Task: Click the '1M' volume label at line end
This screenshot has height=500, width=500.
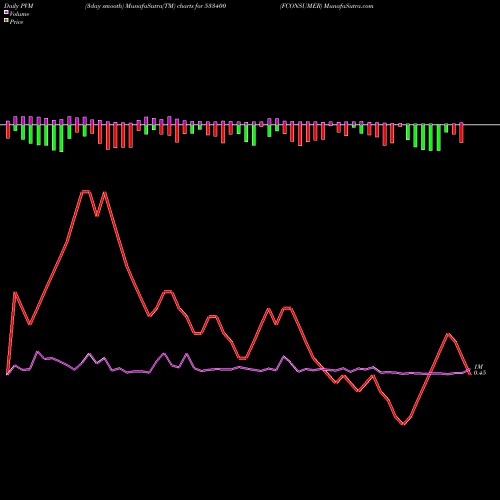Action: point(479,367)
